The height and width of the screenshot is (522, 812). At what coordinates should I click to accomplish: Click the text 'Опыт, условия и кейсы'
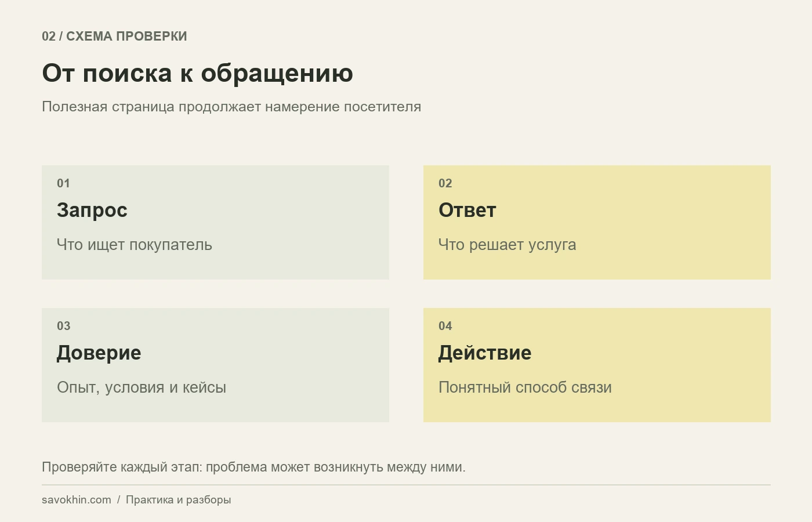click(142, 387)
